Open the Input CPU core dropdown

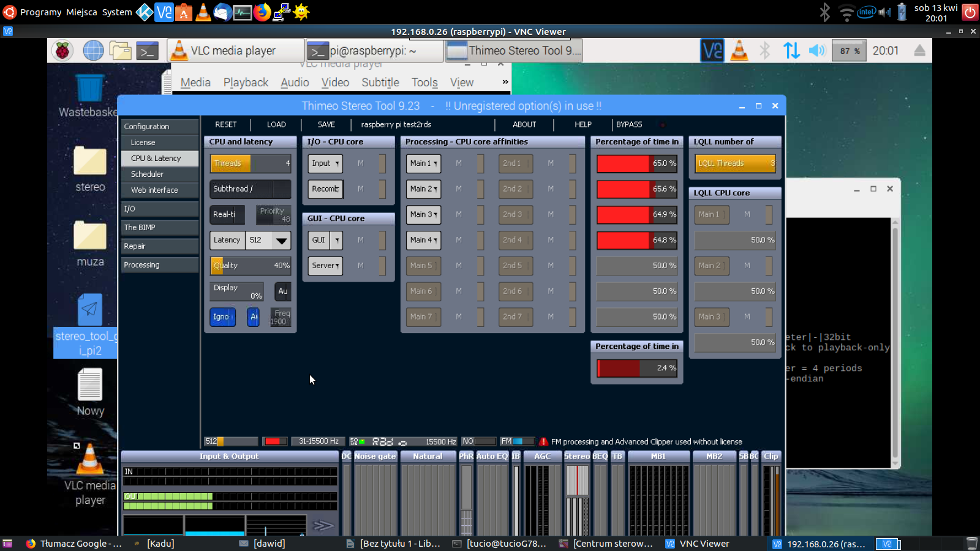click(325, 163)
